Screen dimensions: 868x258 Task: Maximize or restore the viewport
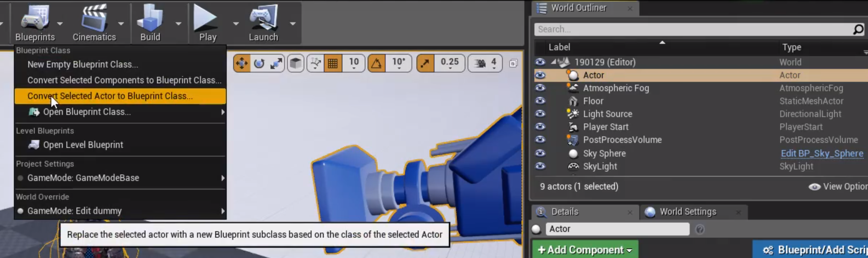[x=513, y=63]
